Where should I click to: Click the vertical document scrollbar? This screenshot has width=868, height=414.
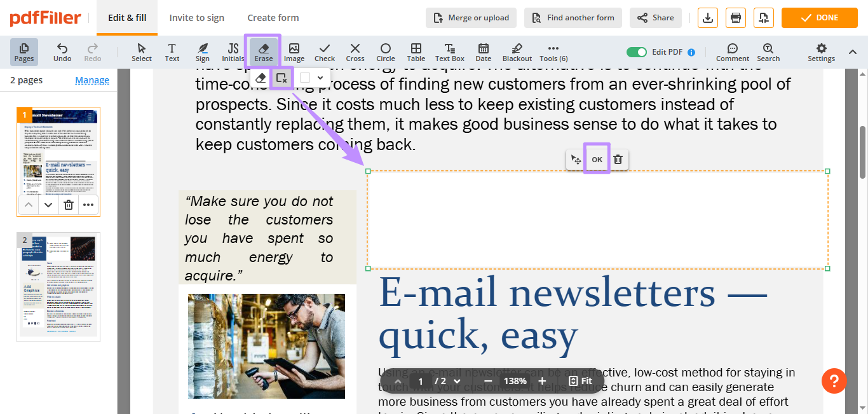(862, 153)
